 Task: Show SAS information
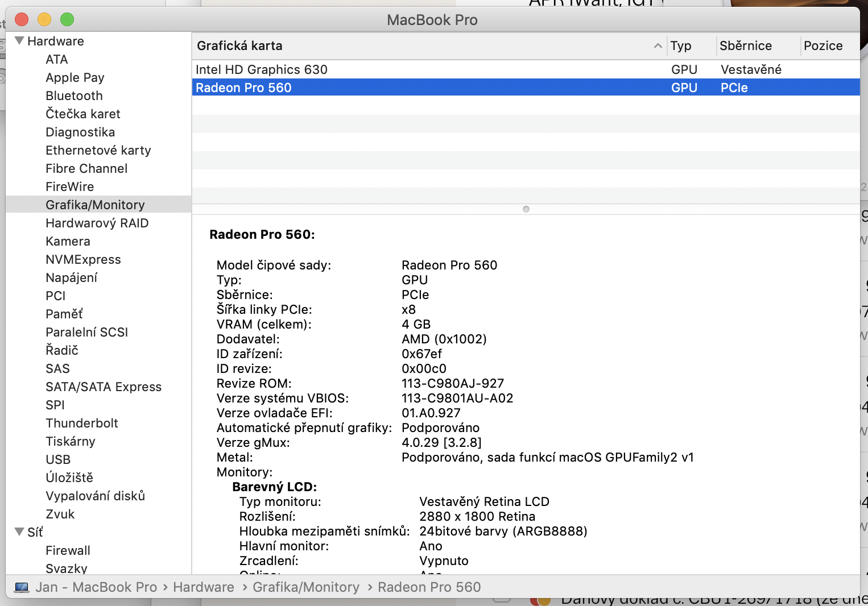pyautogui.click(x=57, y=368)
